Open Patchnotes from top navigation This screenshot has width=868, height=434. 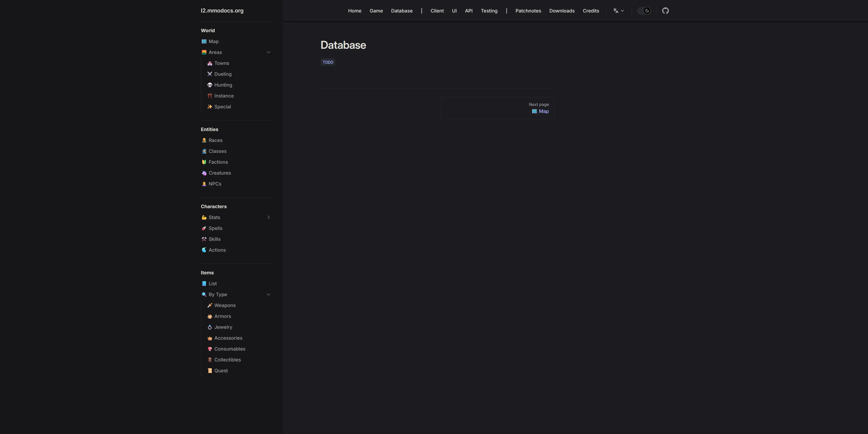[528, 11]
